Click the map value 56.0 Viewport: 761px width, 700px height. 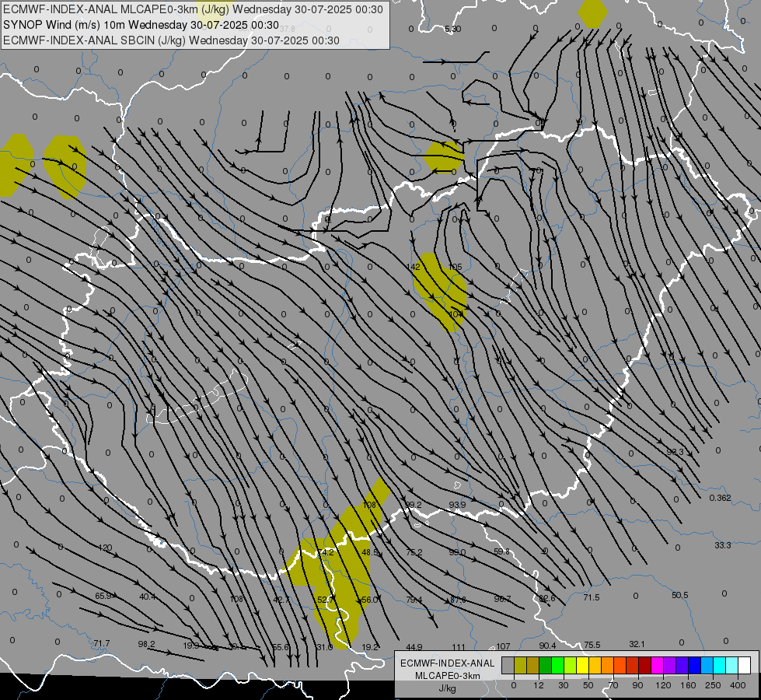[370, 600]
